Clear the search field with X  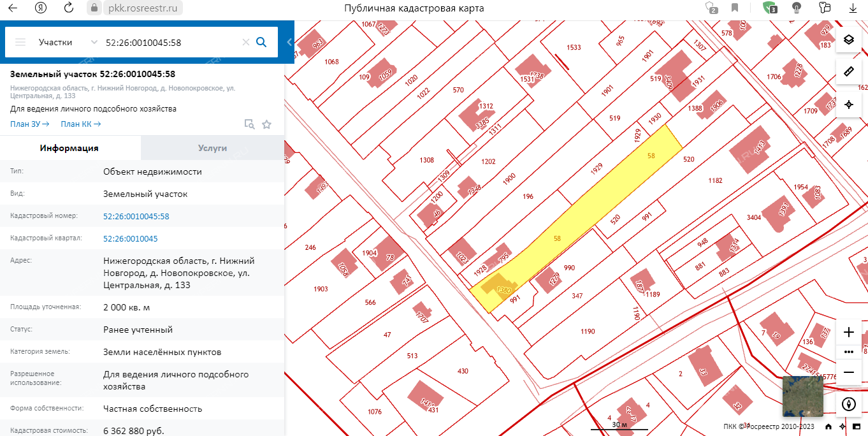245,42
